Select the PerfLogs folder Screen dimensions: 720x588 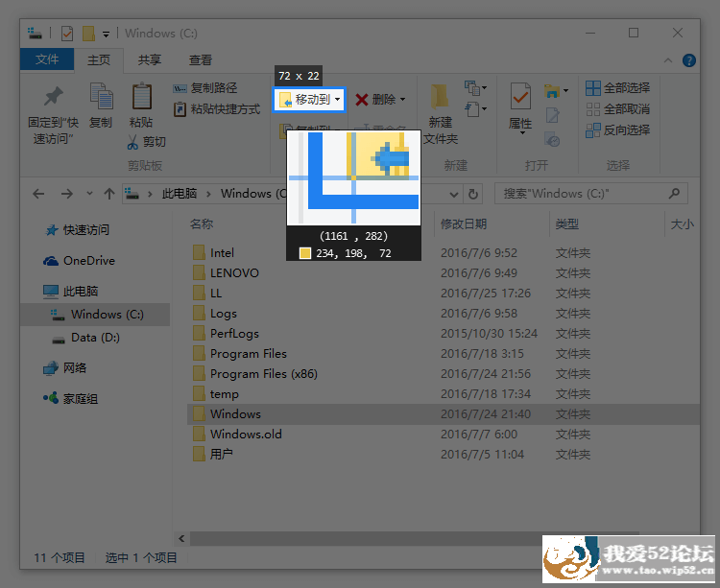[x=226, y=334]
